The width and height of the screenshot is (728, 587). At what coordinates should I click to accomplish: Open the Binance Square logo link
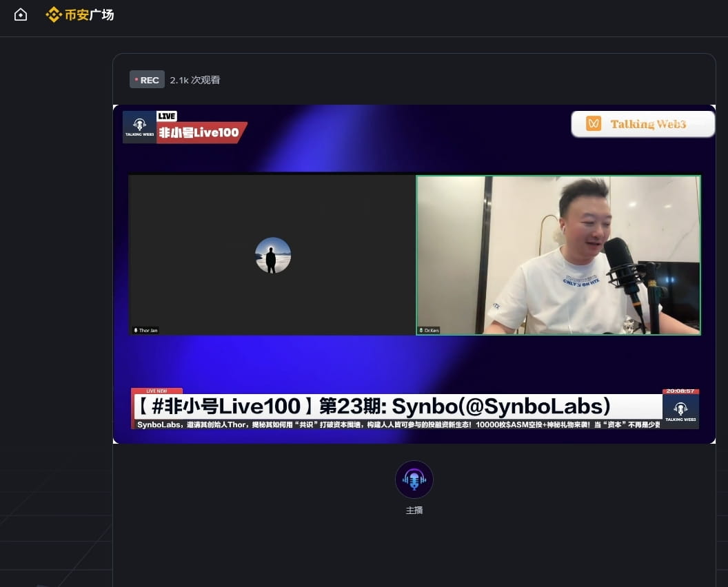(x=80, y=15)
